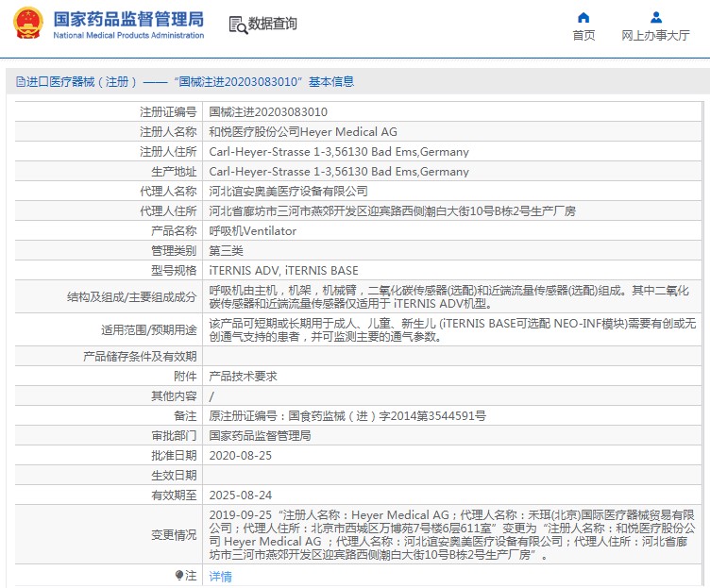Click the 管理类别 row label
Screen dimensions: 710x588
tap(174, 251)
